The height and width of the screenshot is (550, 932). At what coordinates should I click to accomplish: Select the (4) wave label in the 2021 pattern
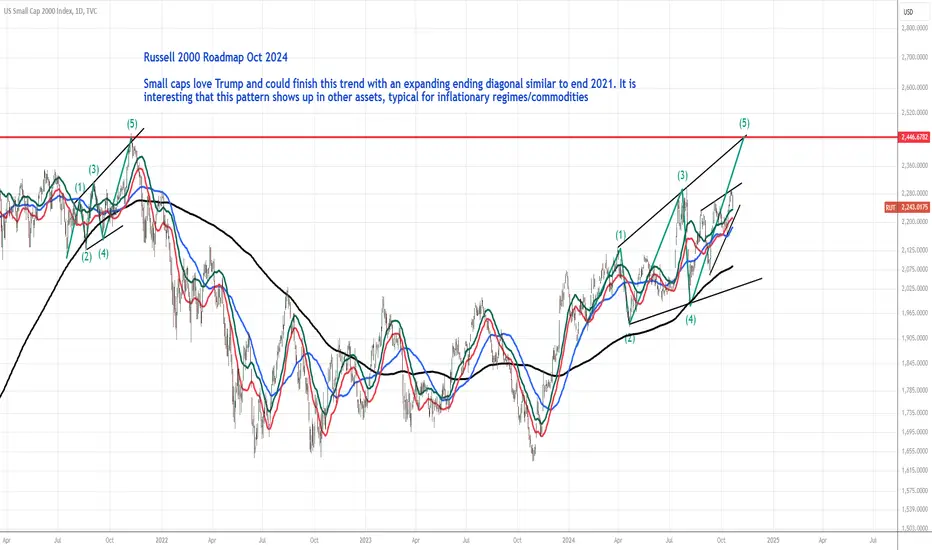click(103, 253)
